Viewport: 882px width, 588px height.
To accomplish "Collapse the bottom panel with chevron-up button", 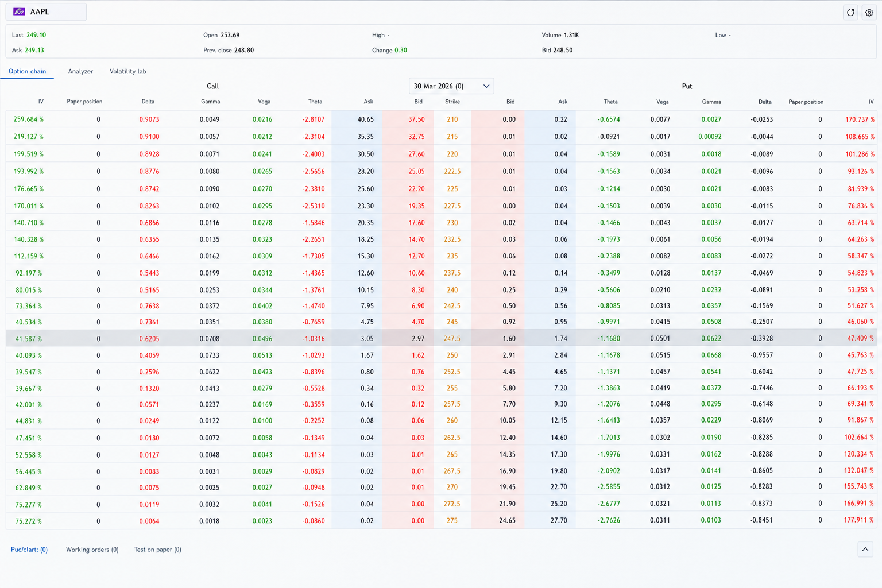I will pos(865,550).
